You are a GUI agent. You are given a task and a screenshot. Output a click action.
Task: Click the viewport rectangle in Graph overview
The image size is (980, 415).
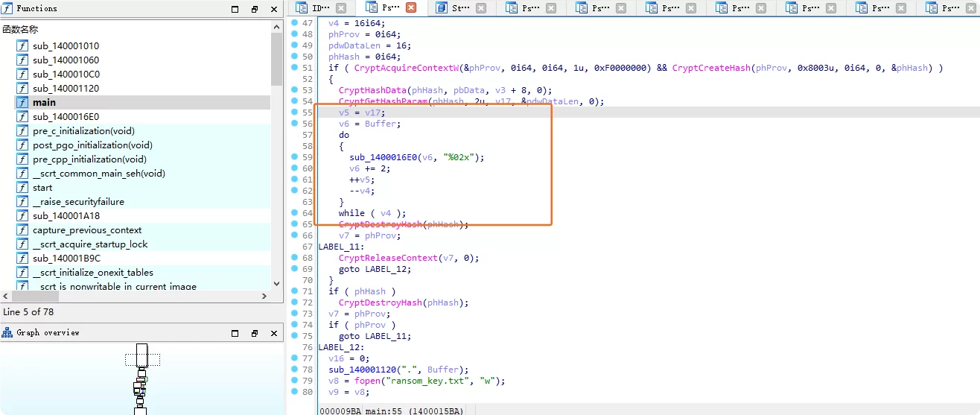(x=141, y=361)
